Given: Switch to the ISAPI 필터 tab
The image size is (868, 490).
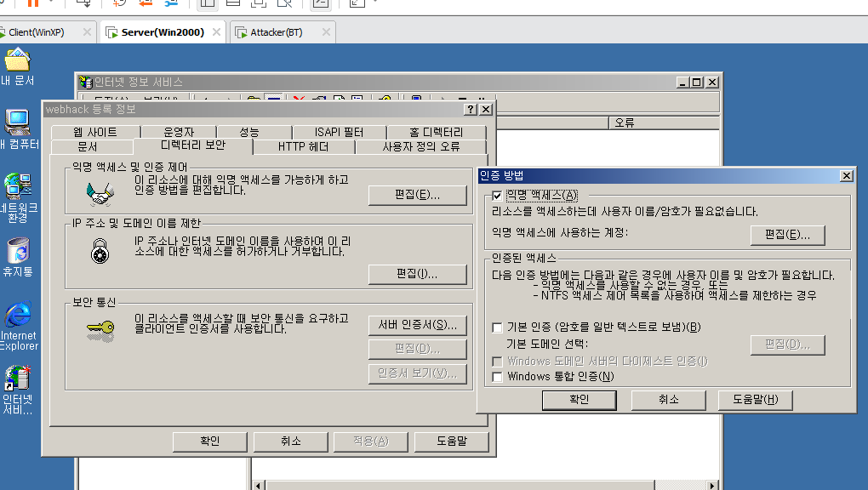Looking at the screenshot, I should [x=339, y=132].
